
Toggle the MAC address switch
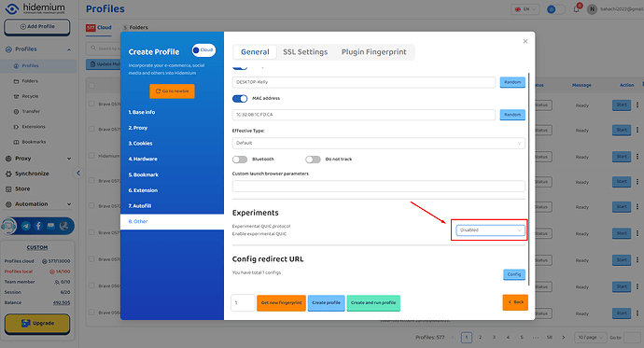pyautogui.click(x=240, y=99)
